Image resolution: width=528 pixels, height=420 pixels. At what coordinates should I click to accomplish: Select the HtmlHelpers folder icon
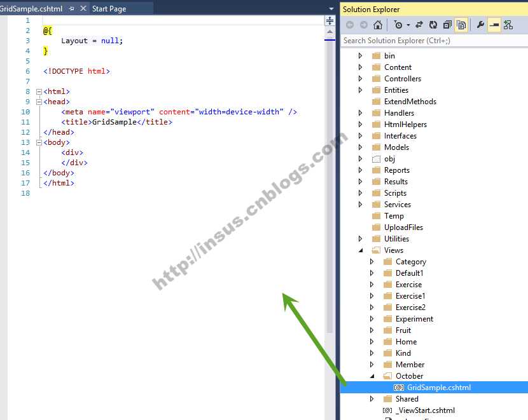376,125
